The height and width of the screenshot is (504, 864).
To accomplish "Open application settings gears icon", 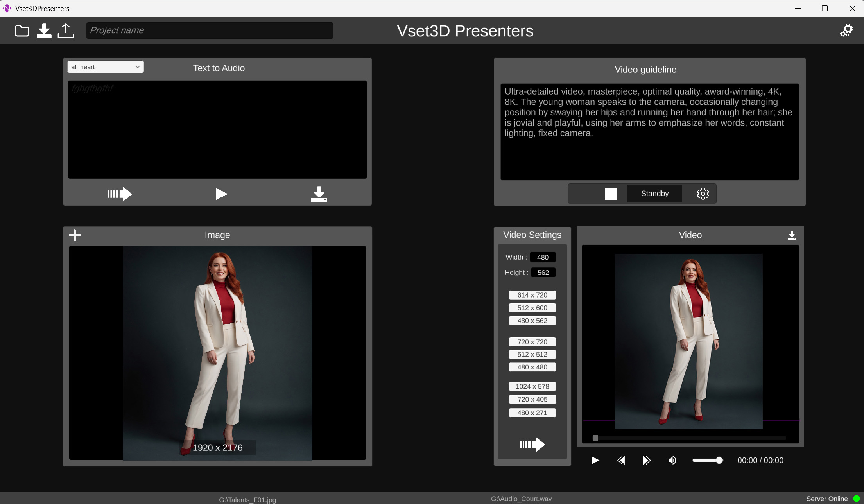I will pos(846,30).
